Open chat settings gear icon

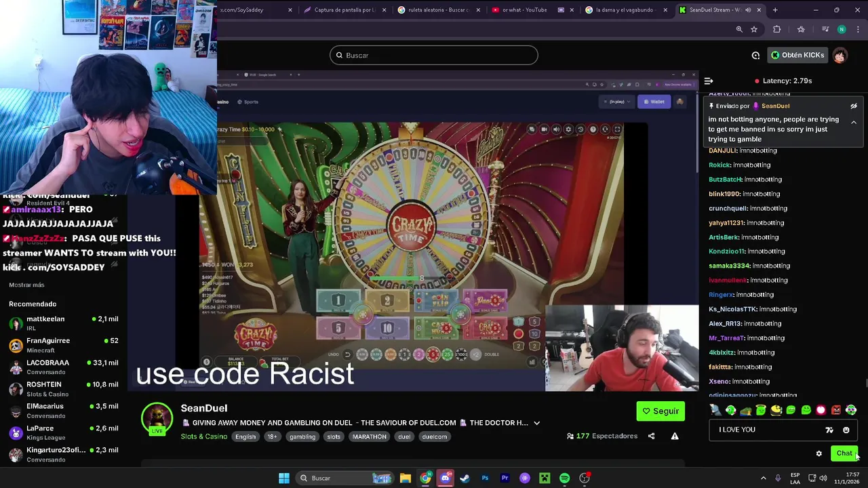818,453
